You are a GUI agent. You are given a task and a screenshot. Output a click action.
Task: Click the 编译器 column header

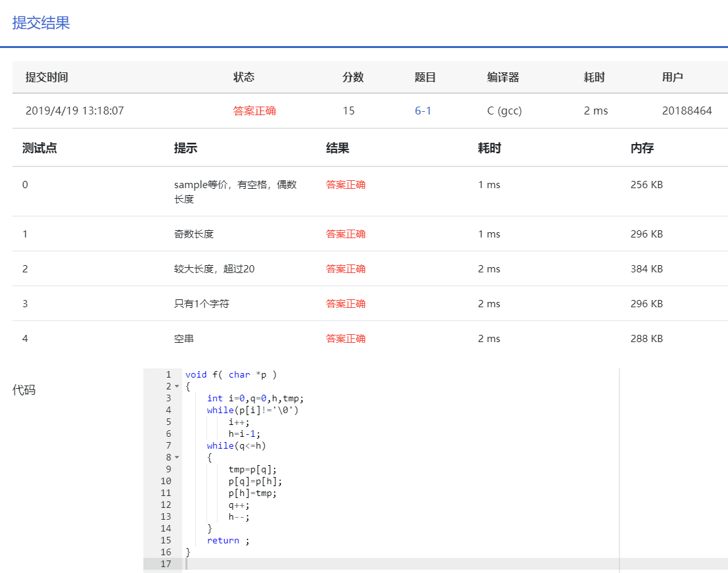503,77
